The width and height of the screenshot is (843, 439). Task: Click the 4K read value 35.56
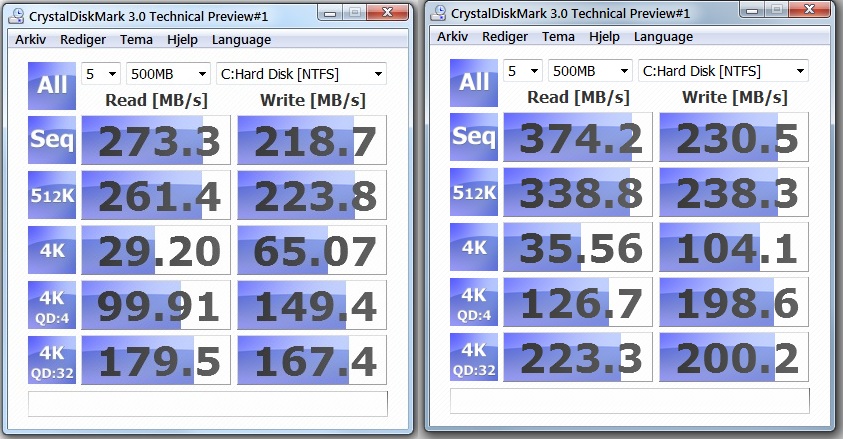tap(578, 247)
